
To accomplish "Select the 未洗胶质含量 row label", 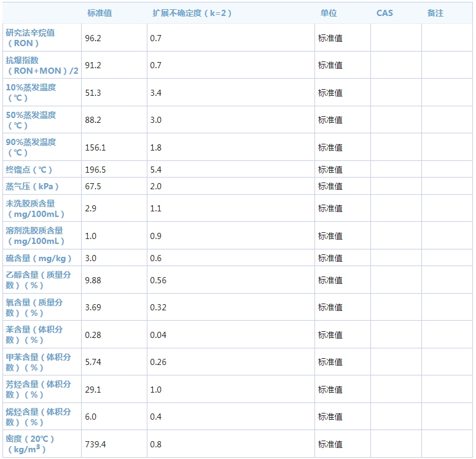I will (x=35, y=209).
